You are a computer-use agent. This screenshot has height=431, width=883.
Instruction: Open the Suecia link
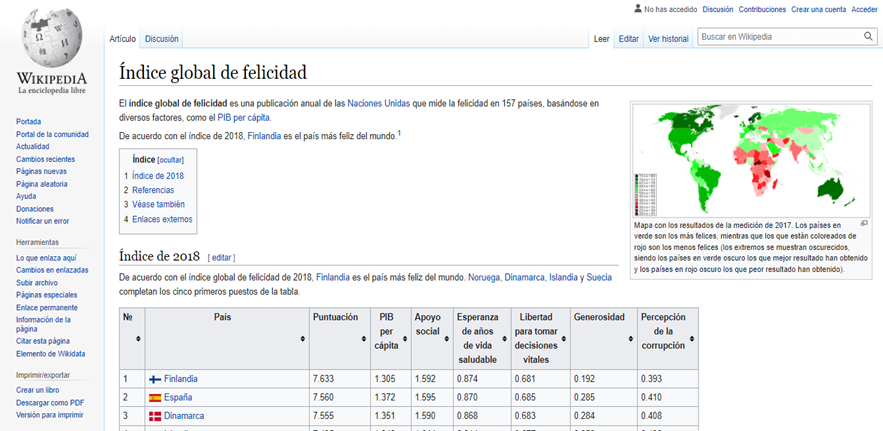[x=599, y=277]
